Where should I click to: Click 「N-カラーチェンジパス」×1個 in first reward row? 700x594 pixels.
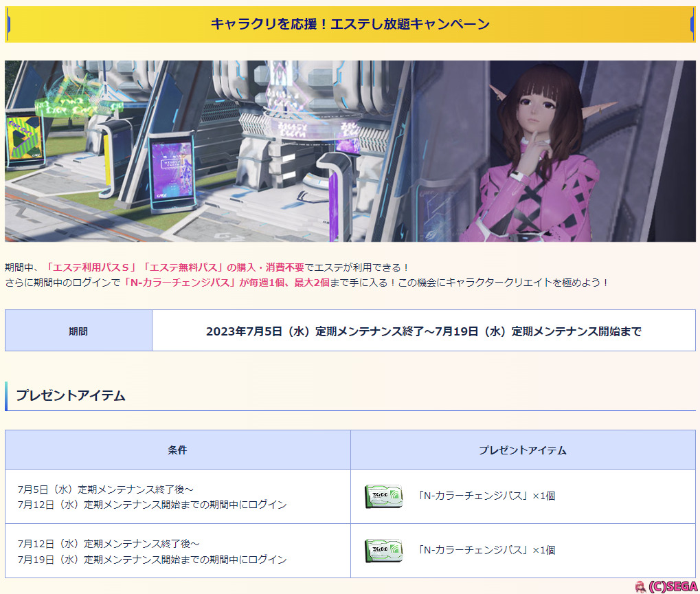(486, 496)
